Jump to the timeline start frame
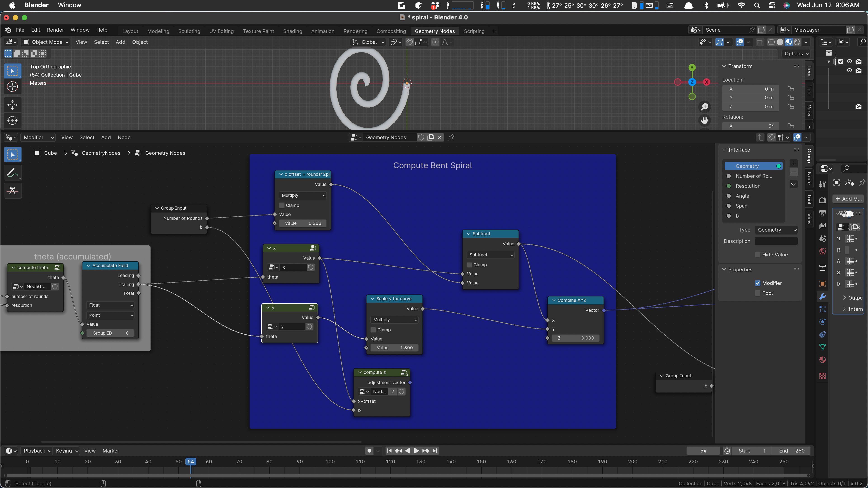 [x=389, y=451]
